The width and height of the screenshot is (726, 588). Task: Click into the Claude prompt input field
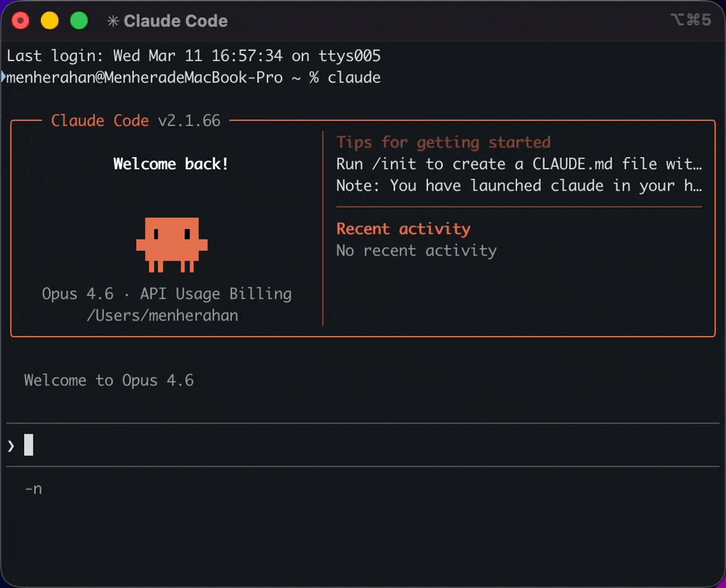coord(363,445)
